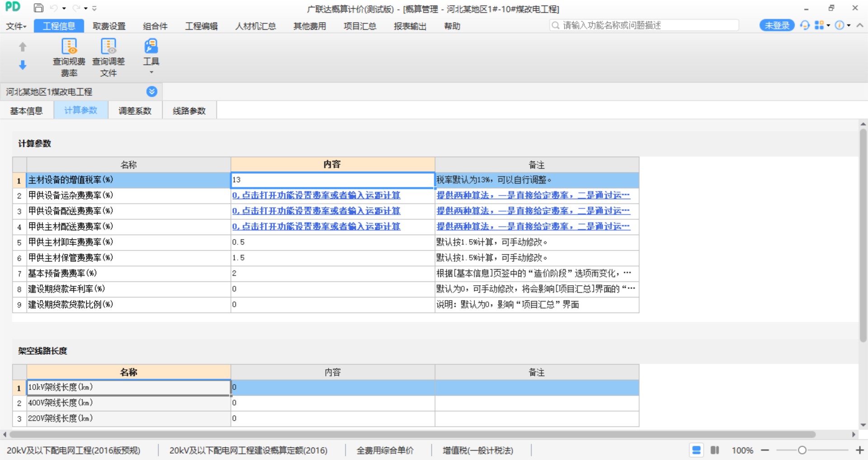Open the 取费设置 menu tab
This screenshot has height=460, width=868.
109,26
